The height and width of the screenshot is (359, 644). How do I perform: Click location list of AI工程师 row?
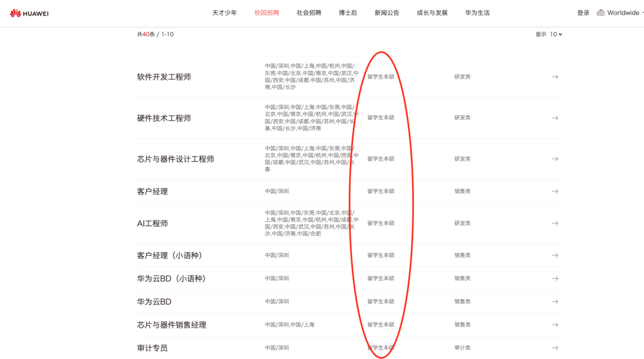312,224
